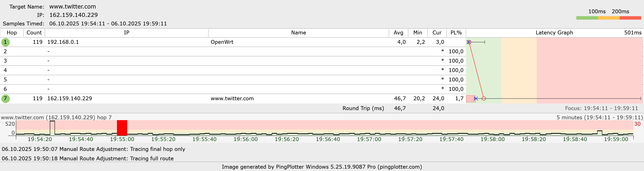Image resolution: width=644 pixels, height=171 pixels.
Task: Click the green hop 7 circle icon
Action: coord(6,99)
